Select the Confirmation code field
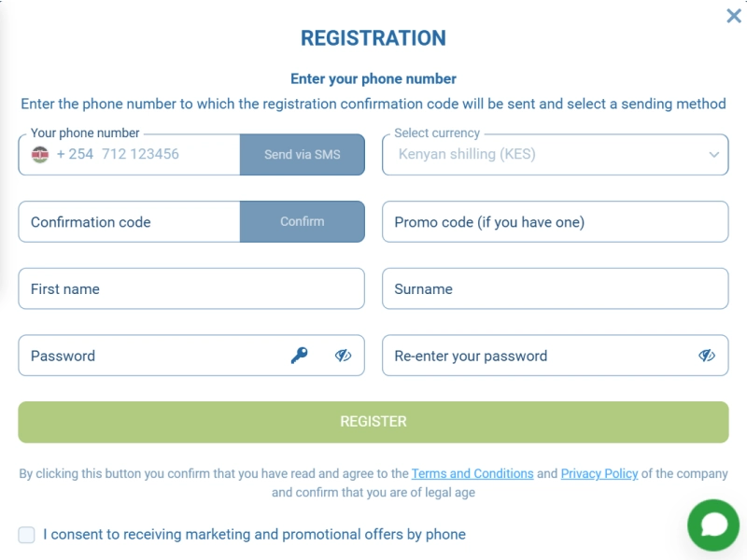This screenshot has width=747, height=560. (x=121, y=222)
